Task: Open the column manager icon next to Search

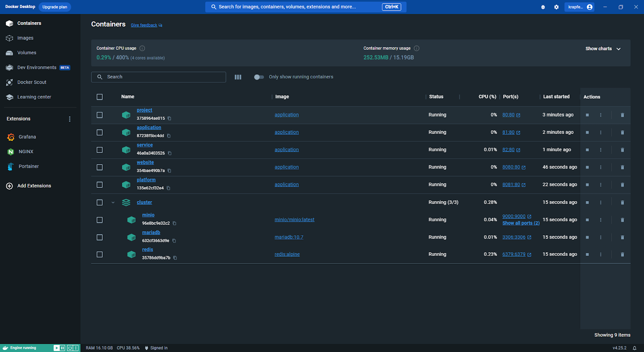Action: [x=238, y=77]
